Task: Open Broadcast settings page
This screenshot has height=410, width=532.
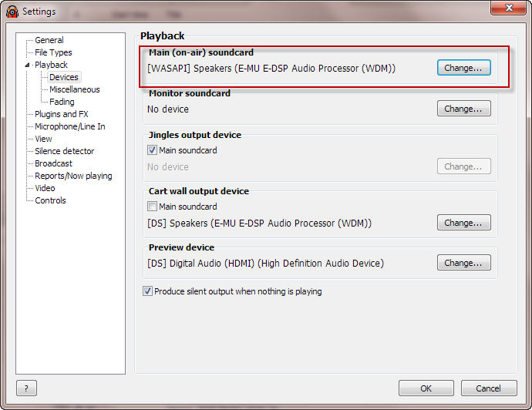Action: tap(54, 163)
